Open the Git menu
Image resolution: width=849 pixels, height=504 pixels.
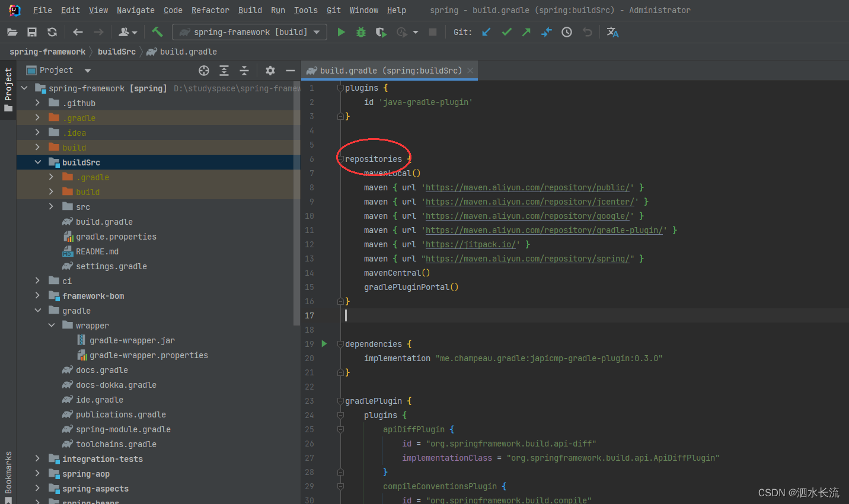tap(334, 10)
